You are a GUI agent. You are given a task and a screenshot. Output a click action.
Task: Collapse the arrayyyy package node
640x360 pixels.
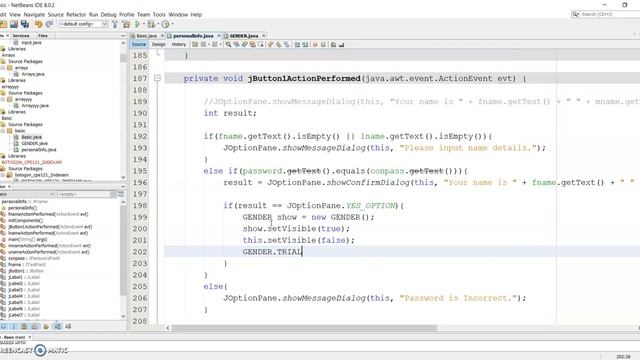[x=3, y=99]
